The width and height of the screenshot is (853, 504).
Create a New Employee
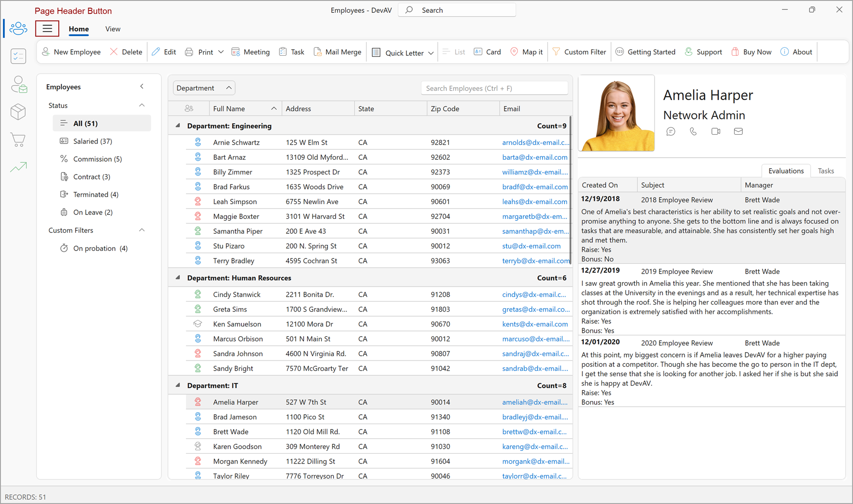71,52
